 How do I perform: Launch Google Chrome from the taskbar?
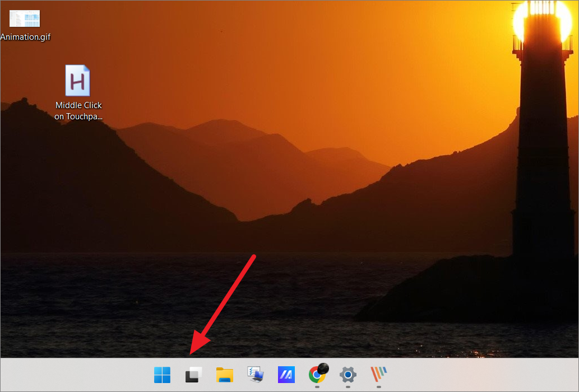(317, 375)
